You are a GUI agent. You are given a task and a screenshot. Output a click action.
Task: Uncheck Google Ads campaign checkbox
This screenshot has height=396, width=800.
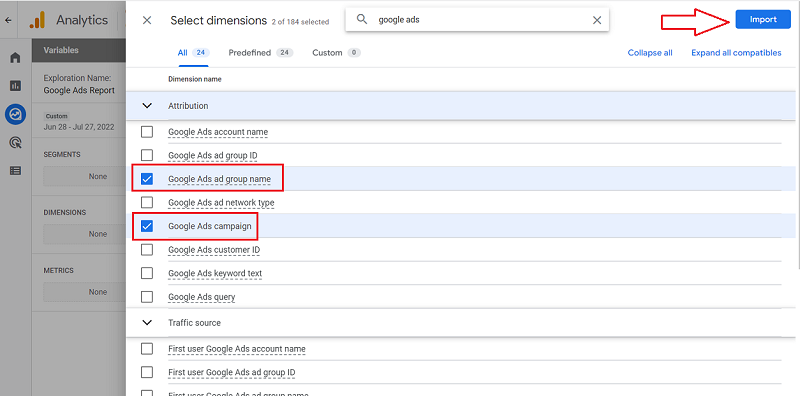(x=147, y=226)
